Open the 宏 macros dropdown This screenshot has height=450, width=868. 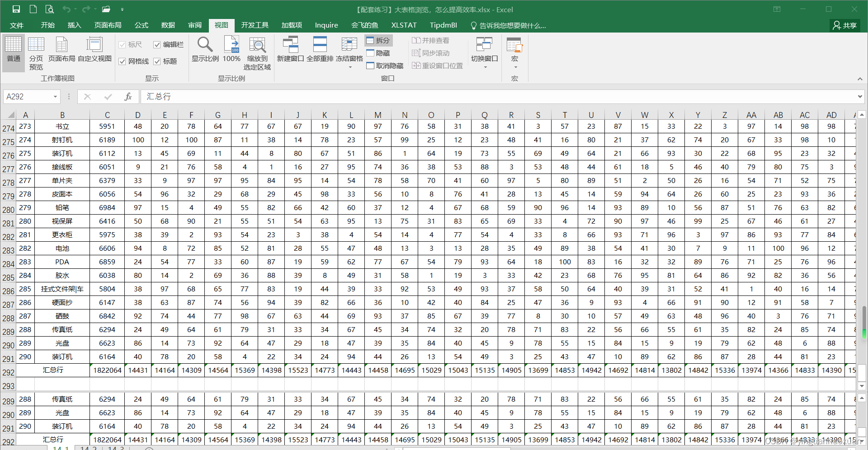(514, 52)
